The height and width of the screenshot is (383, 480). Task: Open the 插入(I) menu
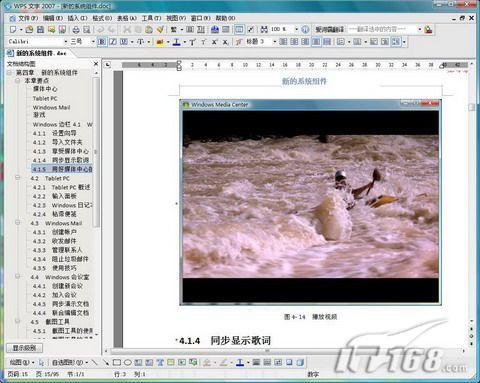click(x=77, y=18)
